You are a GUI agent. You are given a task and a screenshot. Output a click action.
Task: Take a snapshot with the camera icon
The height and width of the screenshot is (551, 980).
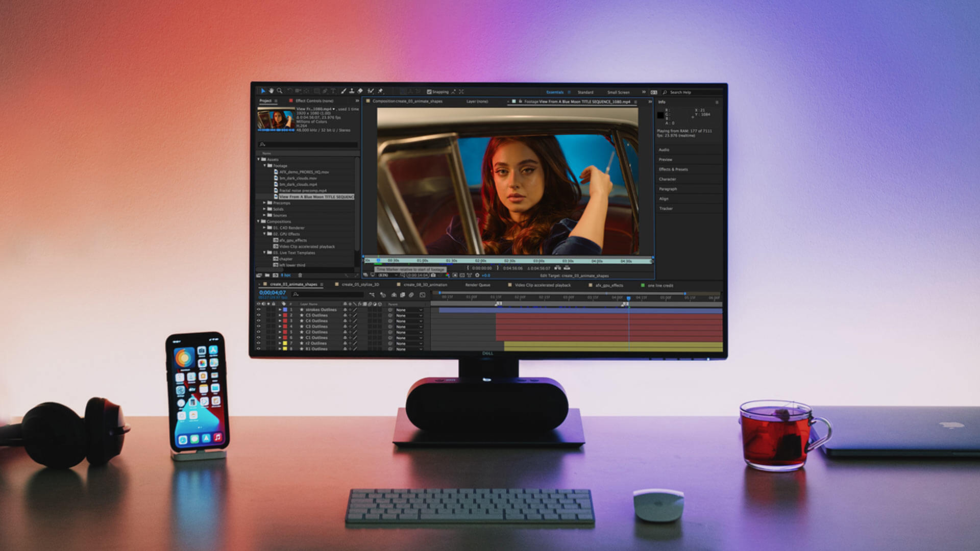[x=433, y=275]
